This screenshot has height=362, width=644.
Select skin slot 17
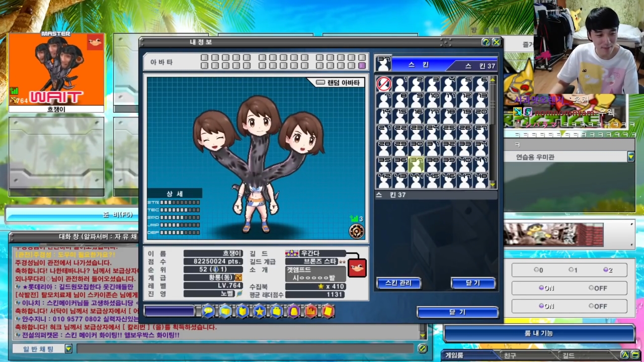click(432, 116)
